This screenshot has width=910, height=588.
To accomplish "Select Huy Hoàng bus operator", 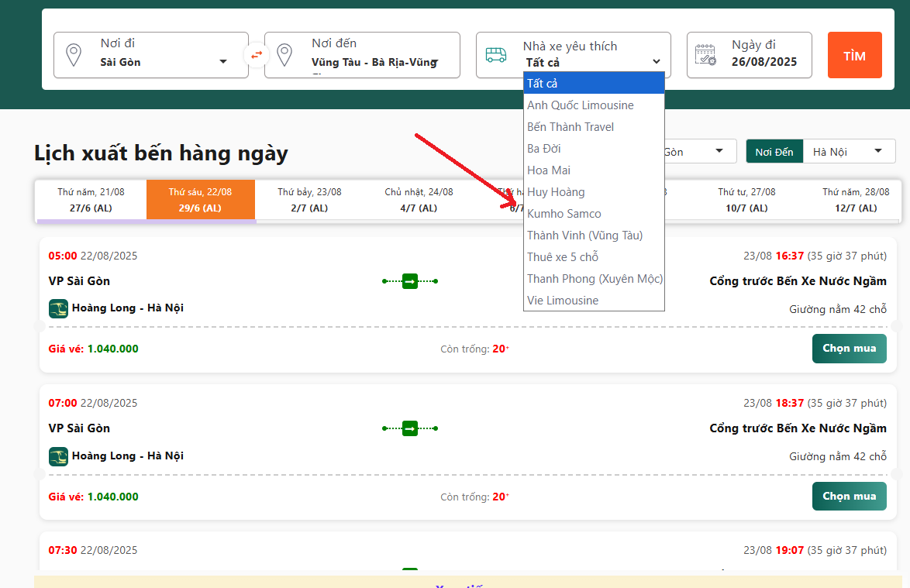I will 594,192.
